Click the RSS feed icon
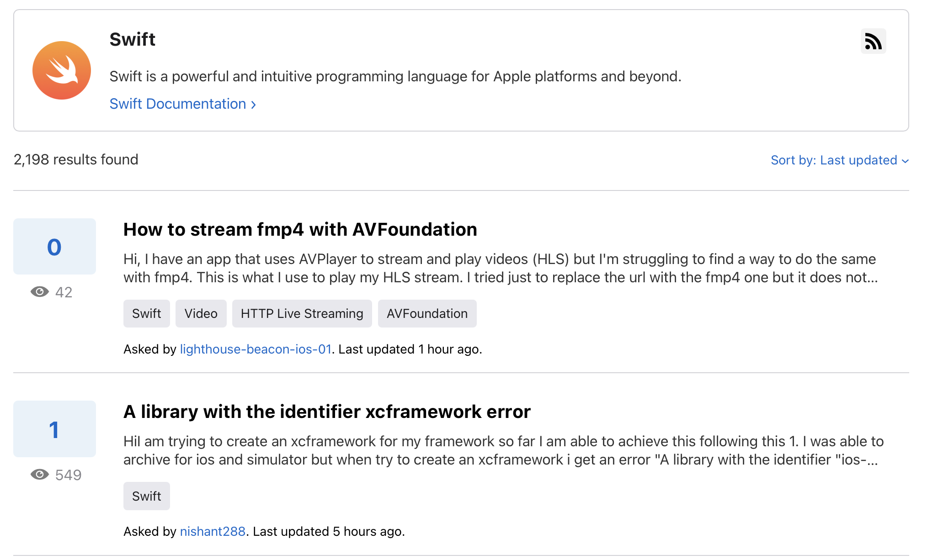The image size is (938, 560). click(x=873, y=42)
